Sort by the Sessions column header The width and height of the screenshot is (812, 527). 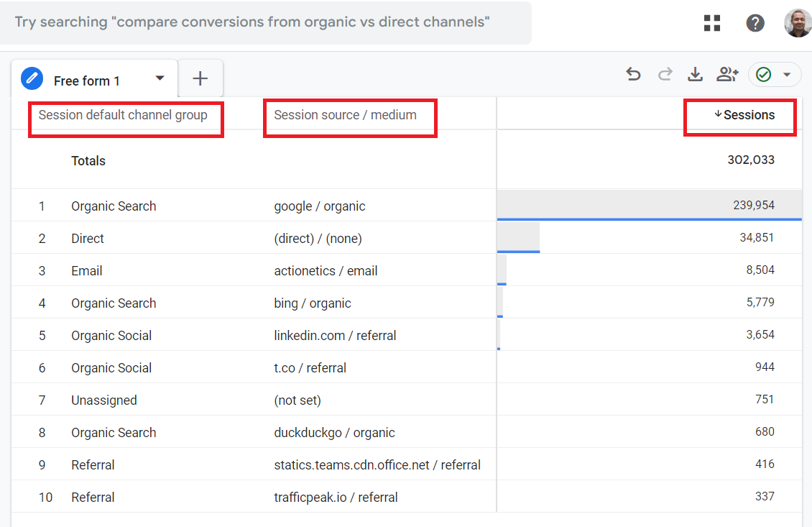(x=748, y=115)
